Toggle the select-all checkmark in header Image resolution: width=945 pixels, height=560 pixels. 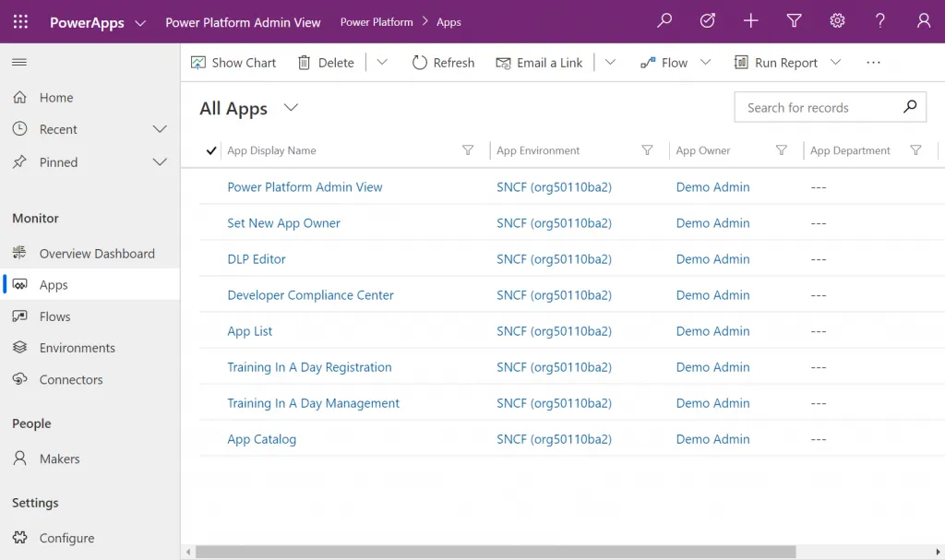211,150
